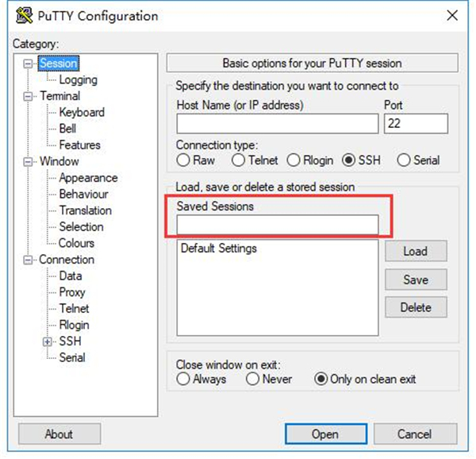Select the SSH connection type

347,160
